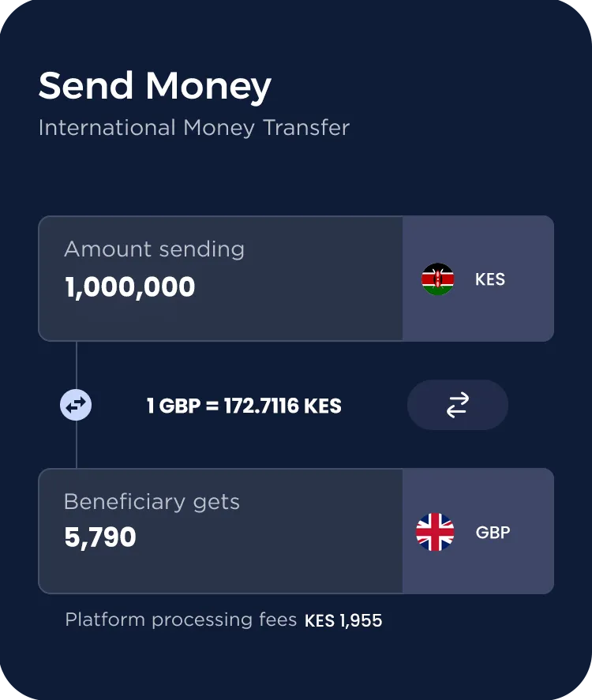This screenshot has height=700, width=592.
Task: Click the KES currency code text
Action: pos(490,279)
